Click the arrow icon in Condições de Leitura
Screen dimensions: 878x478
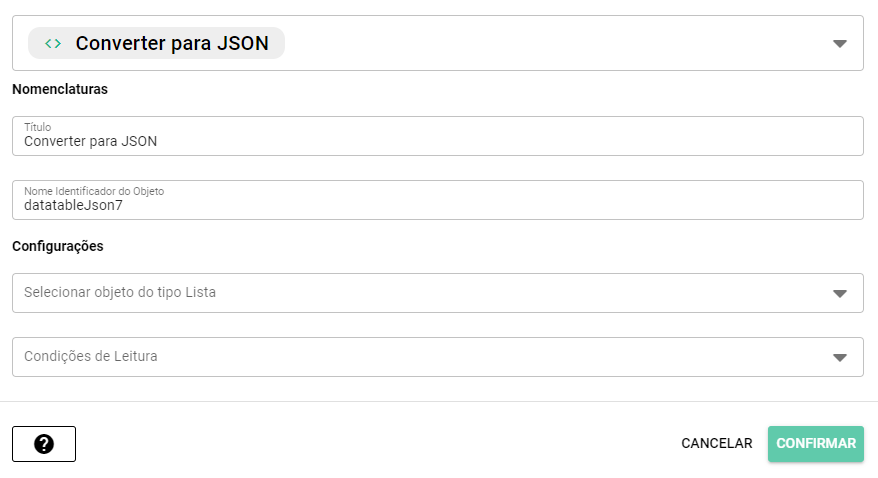pyautogui.click(x=840, y=357)
